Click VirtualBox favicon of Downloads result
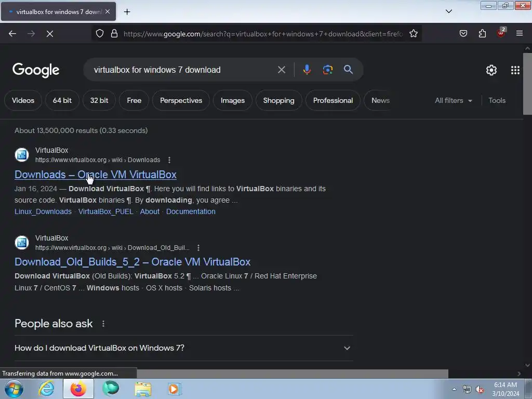532x399 pixels. coord(22,155)
